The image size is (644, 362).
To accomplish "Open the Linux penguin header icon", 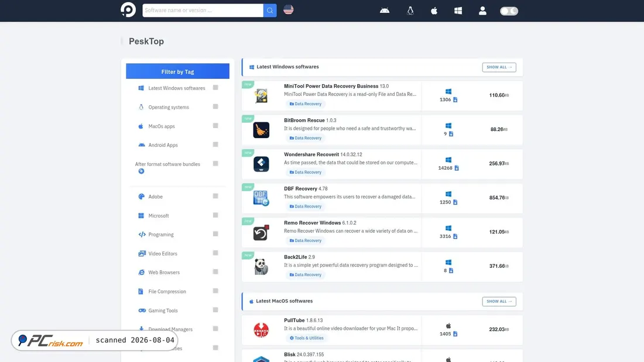I will tap(410, 11).
